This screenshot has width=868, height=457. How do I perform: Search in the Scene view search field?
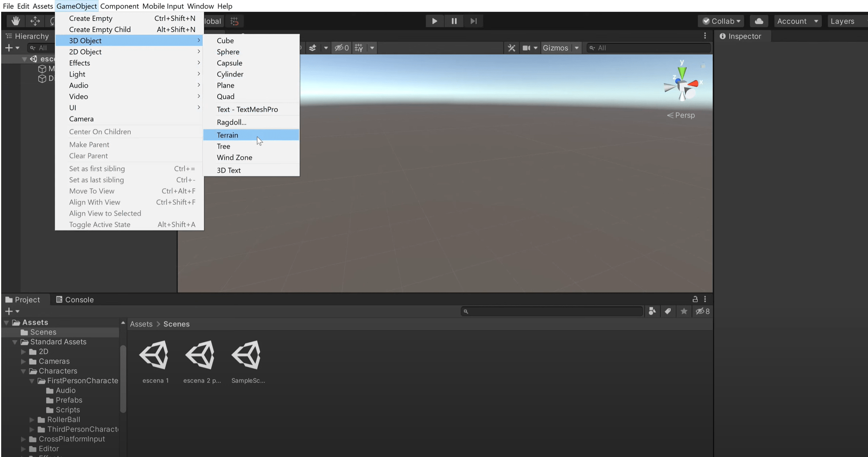coord(648,48)
